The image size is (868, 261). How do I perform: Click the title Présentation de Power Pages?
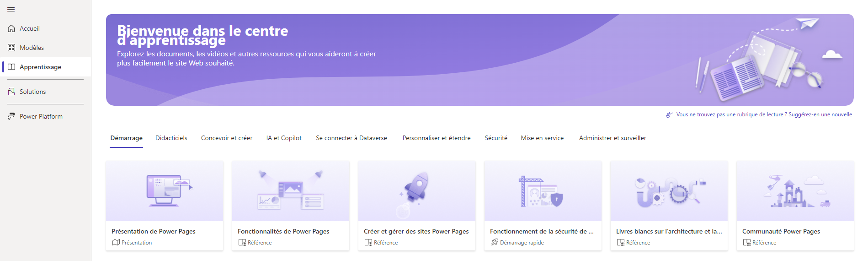[x=154, y=231]
